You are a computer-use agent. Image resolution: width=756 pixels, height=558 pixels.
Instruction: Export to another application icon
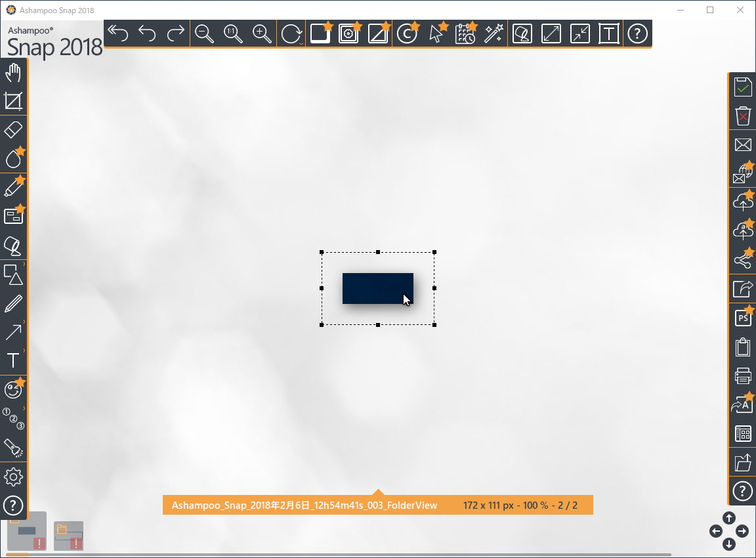743,289
